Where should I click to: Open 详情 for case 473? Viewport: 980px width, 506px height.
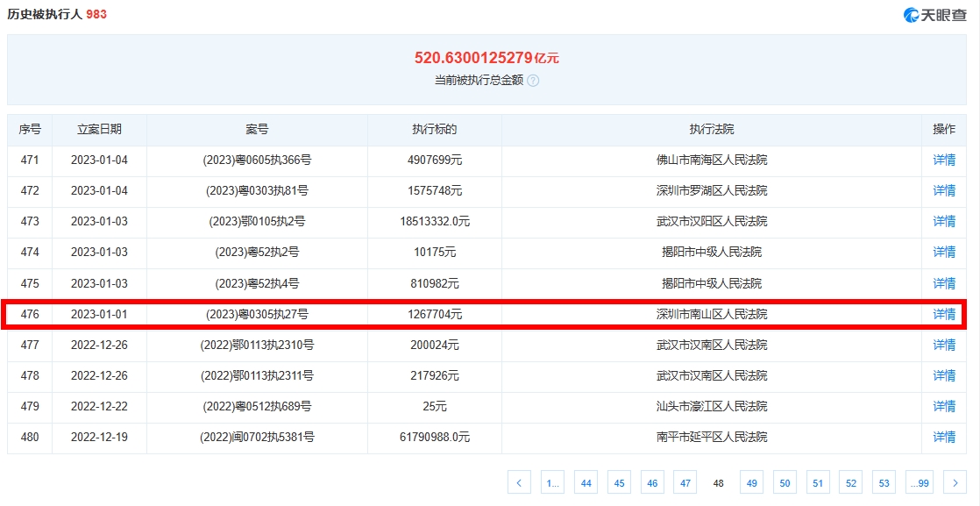pos(944,221)
